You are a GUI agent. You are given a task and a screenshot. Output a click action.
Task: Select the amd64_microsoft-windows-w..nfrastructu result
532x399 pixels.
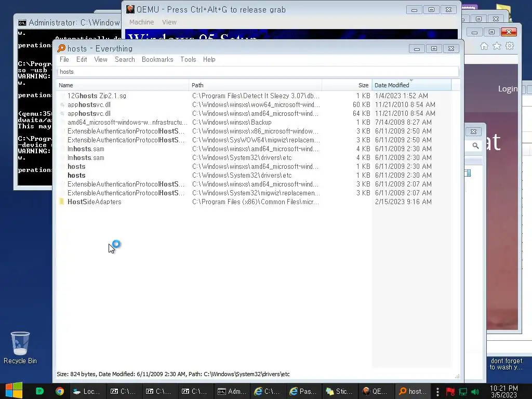click(127, 123)
